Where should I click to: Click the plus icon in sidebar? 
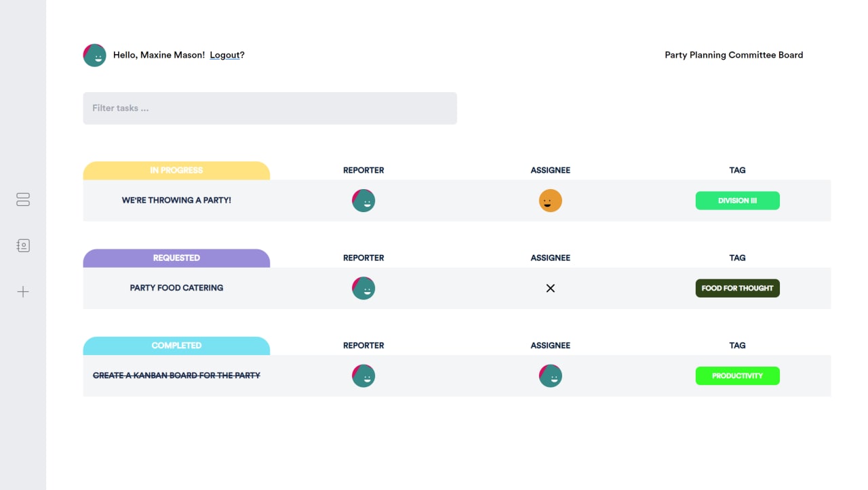(x=23, y=292)
